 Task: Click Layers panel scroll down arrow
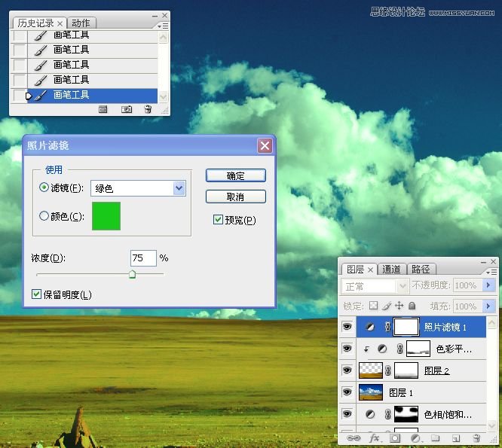(491, 425)
